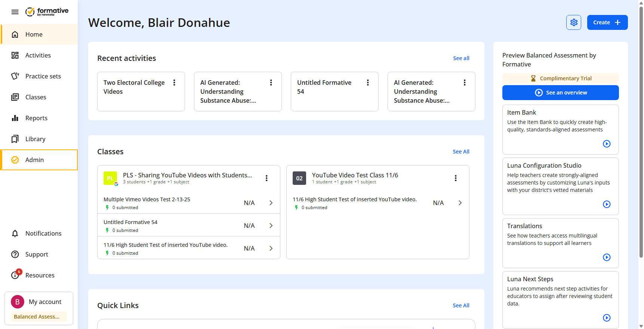Click the See an overview button
Screen dimensions: 644x329
(x=561, y=93)
